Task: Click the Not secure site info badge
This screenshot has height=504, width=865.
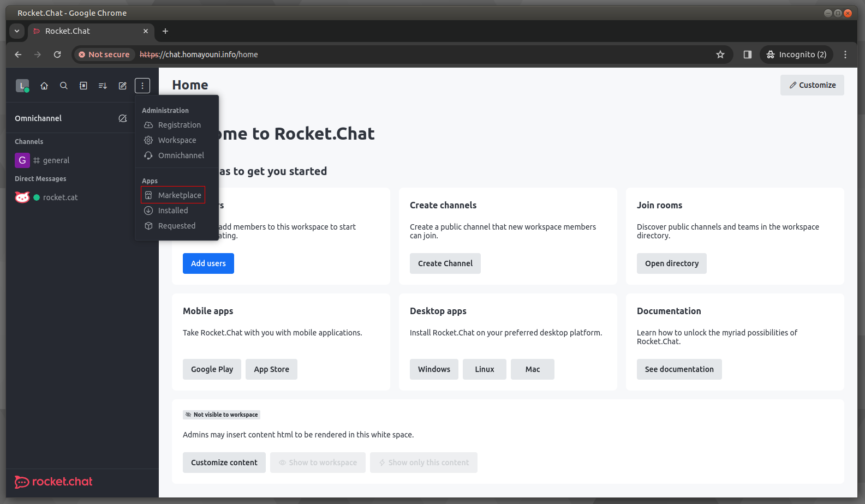Action: coord(104,55)
